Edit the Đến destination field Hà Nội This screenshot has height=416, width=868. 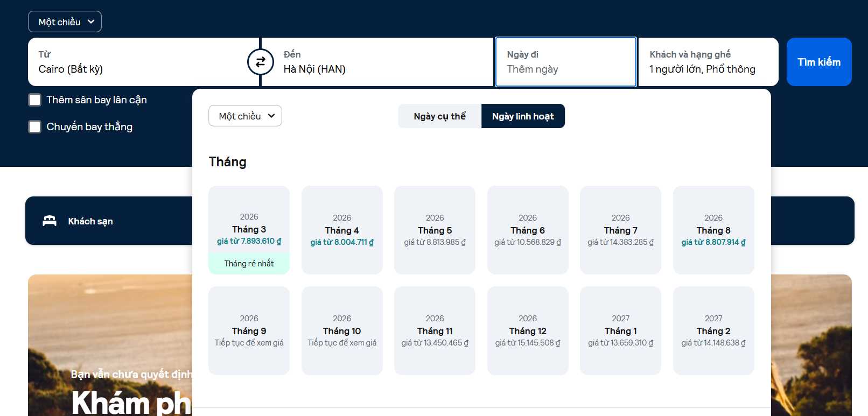(x=377, y=62)
